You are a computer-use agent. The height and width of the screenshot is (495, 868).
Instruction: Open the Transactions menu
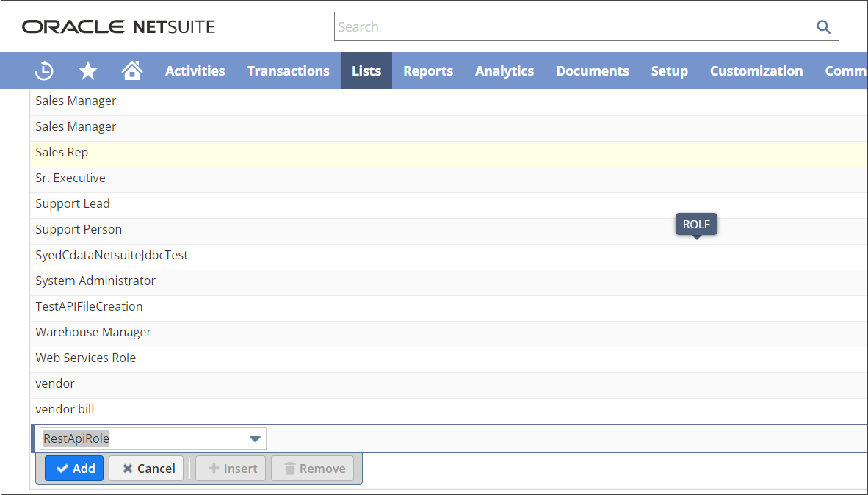288,71
